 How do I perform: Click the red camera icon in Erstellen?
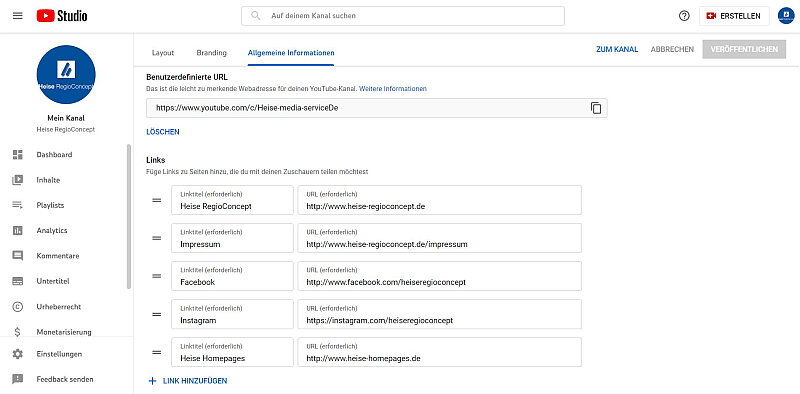click(711, 16)
